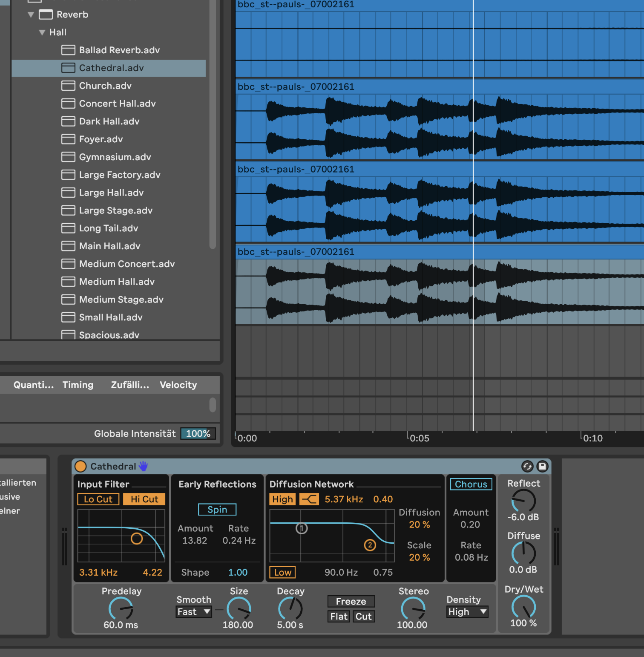Click the Globale Intensität 100% field

tap(198, 434)
